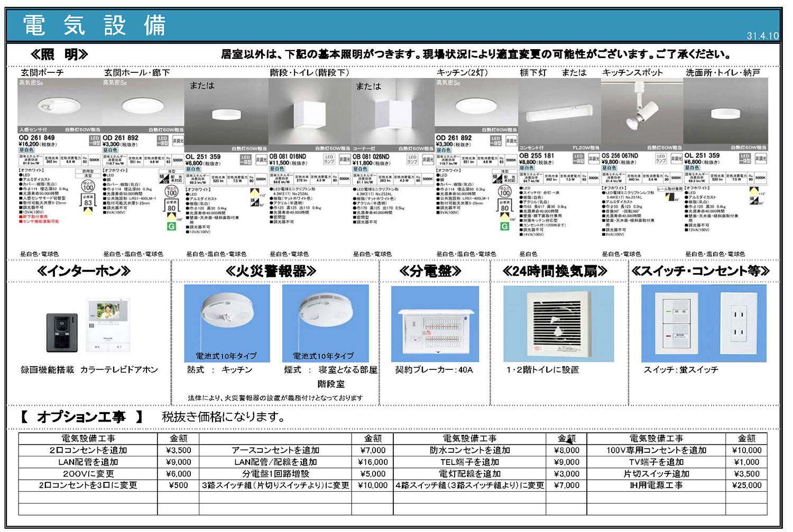Image resolution: width=793 pixels, height=532 pixels.
Task: Select the 《分電盤》 section heading
Action: [430, 272]
